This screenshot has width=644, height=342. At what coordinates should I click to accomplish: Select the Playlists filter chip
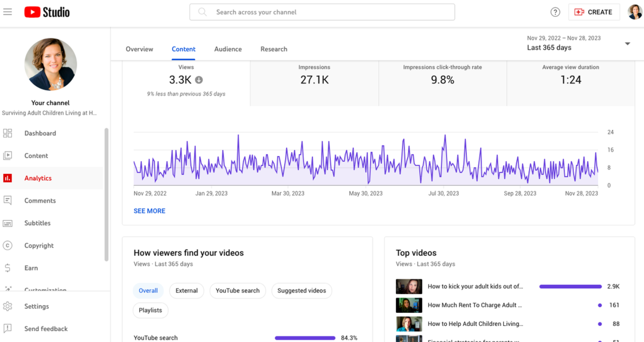[x=150, y=310]
